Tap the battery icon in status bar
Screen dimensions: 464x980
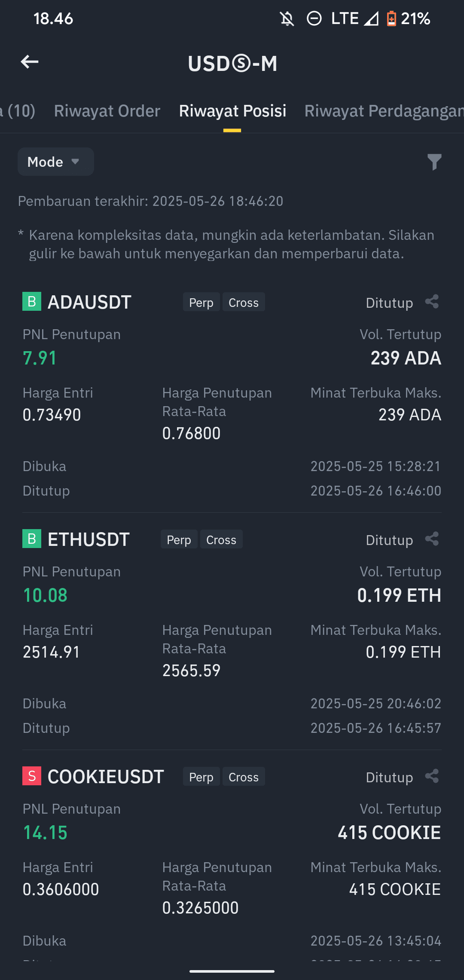pos(391,18)
